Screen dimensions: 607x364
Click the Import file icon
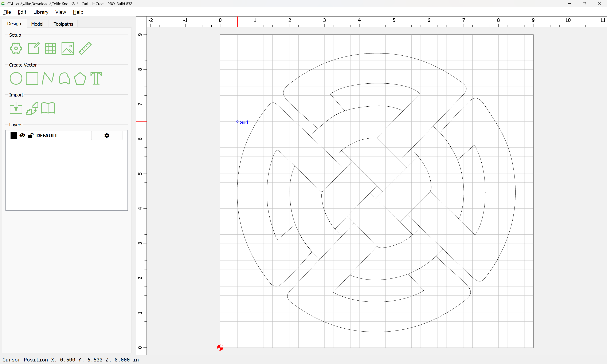(x=16, y=108)
